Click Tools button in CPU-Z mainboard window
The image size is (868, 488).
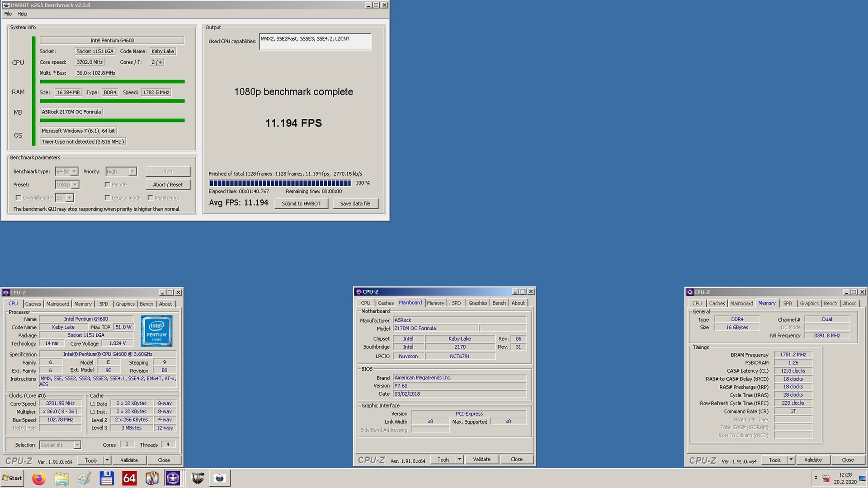(443, 459)
